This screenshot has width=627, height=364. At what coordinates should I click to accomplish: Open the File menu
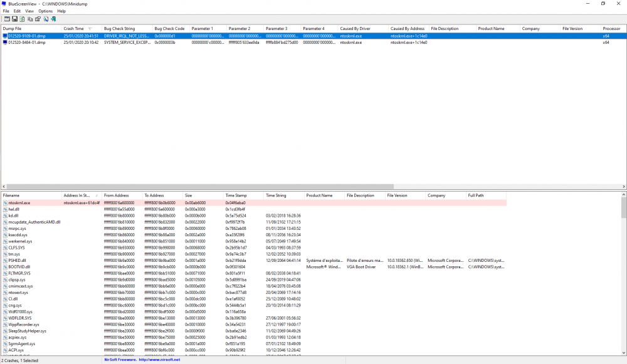(6, 11)
